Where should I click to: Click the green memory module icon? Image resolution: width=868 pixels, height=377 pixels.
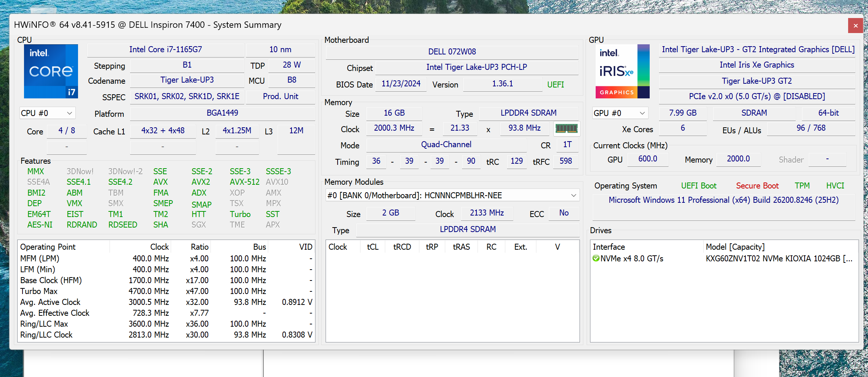pyautogui.click(x=566, y=128)
